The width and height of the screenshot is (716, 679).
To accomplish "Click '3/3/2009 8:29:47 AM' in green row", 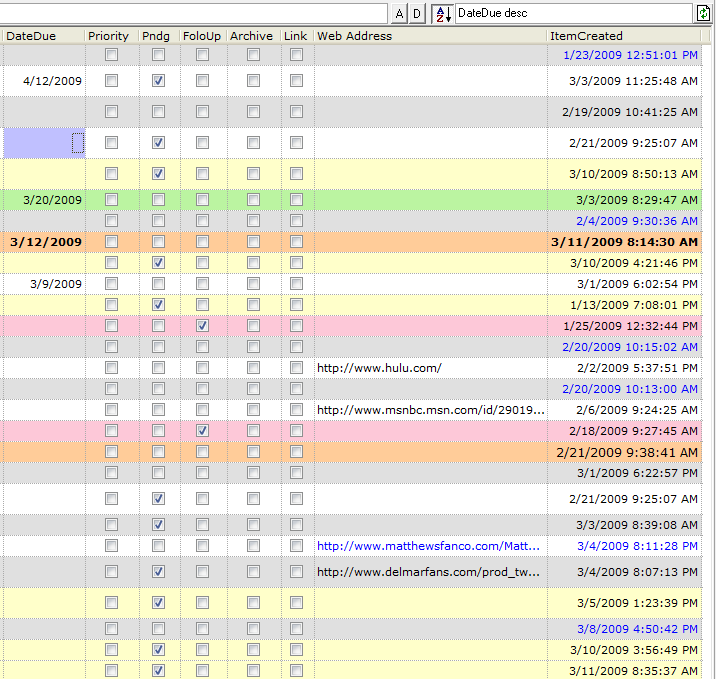I will click(x=637, y=200).
